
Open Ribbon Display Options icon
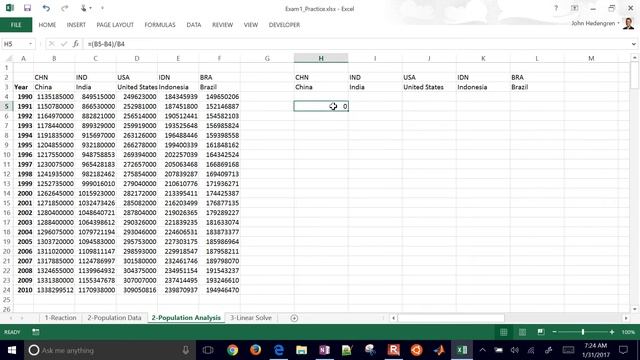574,8
